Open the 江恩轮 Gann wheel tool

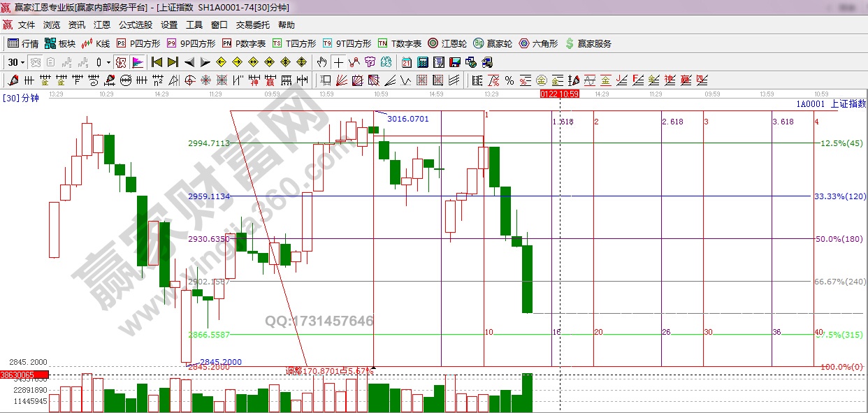[447, 43]
